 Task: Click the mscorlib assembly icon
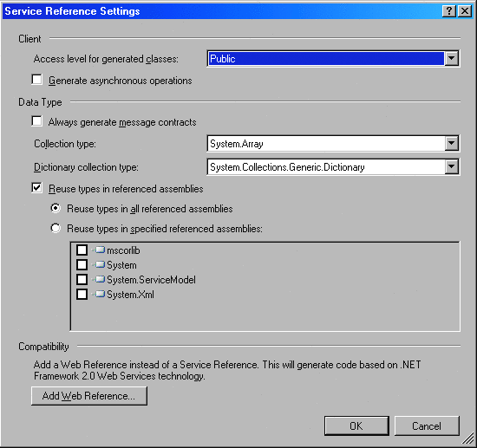100,250
